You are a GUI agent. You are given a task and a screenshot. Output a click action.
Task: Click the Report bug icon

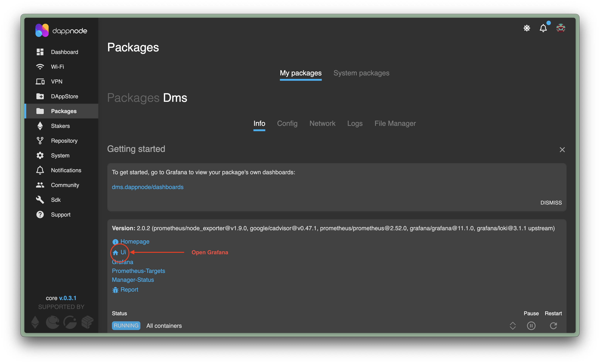[115, 290]
